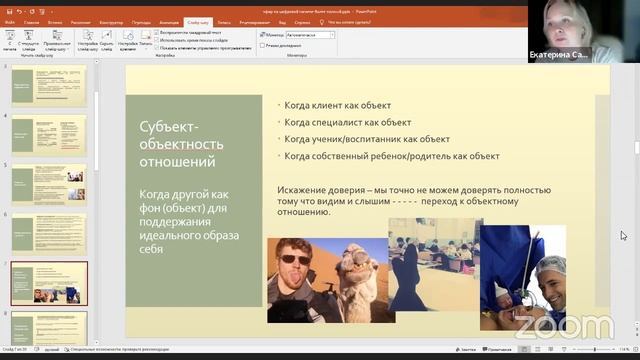Click the slide title 'Субъект-объектность отношений'

(181, 144)
